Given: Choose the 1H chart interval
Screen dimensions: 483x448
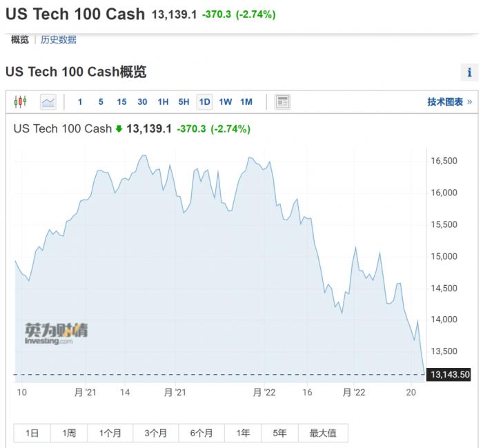Looking at the screenshot, I should (x=163, y=102).
